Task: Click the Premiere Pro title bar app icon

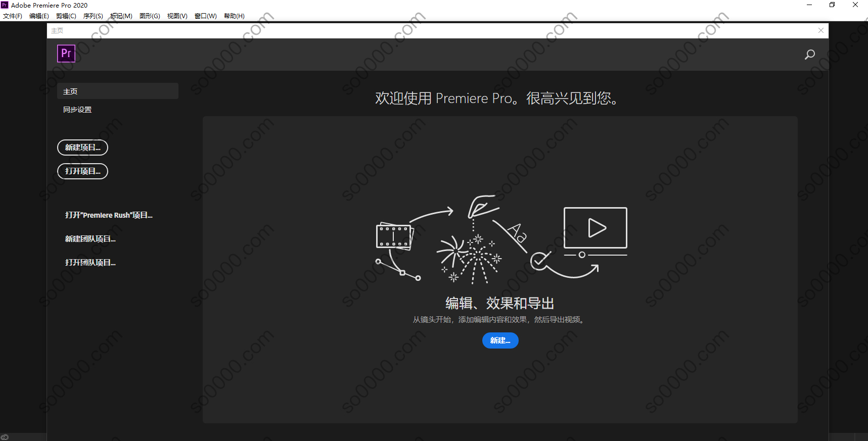Action: pyautogui.click(x=5, y=5)
